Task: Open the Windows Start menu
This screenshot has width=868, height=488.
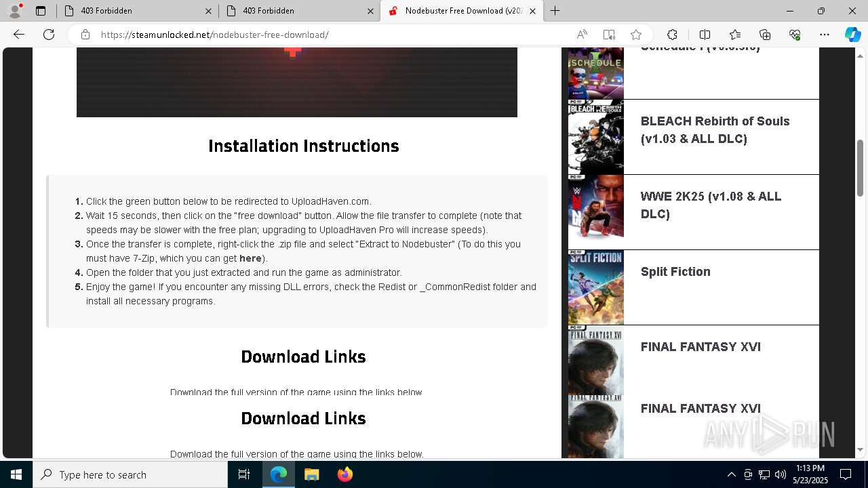Action: point(16,474)
